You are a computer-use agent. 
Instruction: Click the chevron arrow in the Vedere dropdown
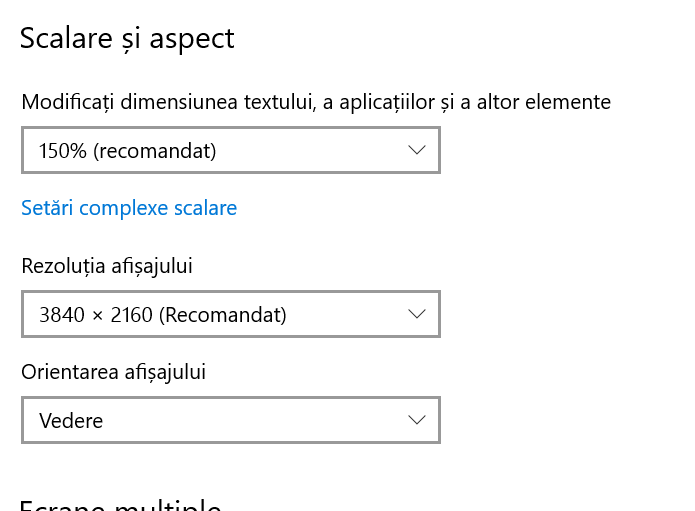click(x=417, y=421)
